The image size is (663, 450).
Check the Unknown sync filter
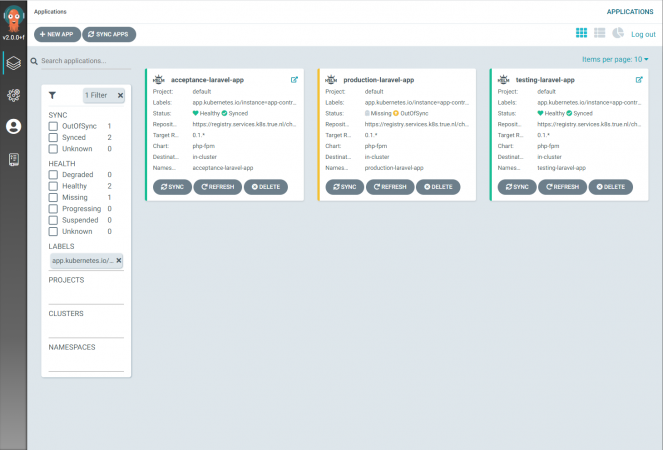point(53,149)
